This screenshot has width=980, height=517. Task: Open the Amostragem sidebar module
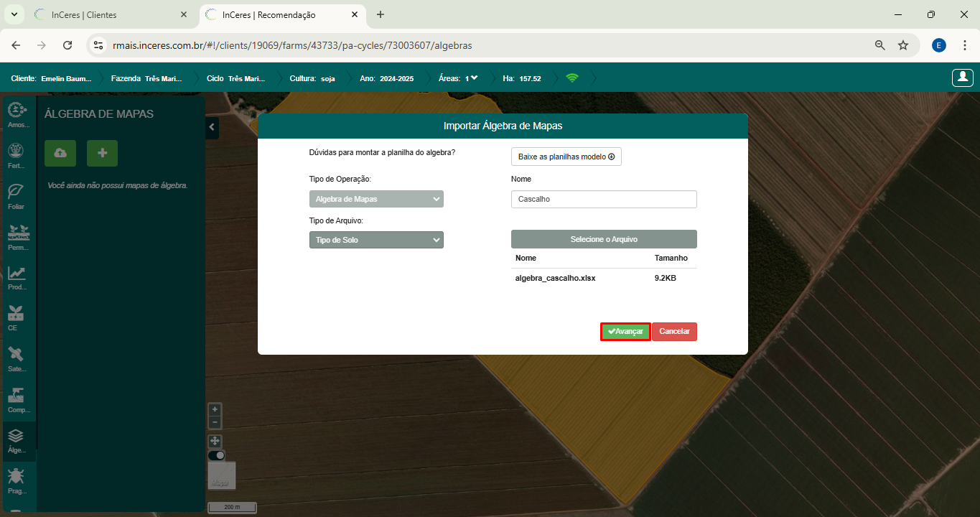click(17, 115)
